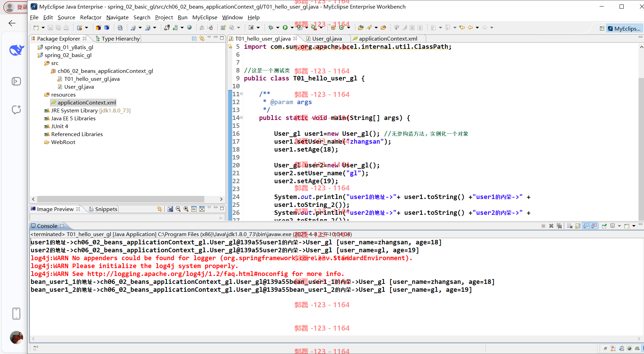Viewport: 644px width, 354px height.
Task: Toggle Block Selection Mode icon
Action: tap(412, 27)
